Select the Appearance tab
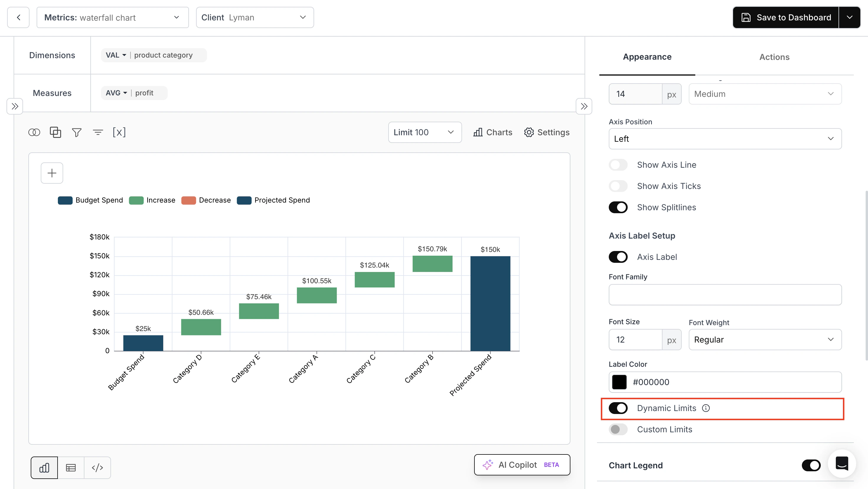 point(647,57)
